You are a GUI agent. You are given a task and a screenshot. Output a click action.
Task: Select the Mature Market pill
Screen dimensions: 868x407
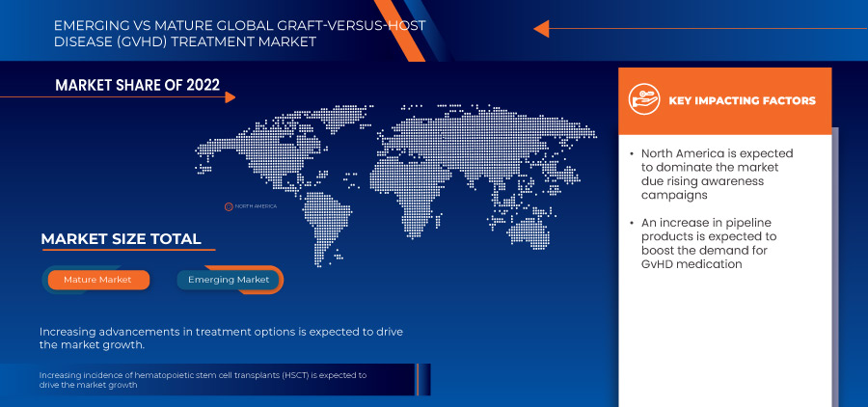tap(96, 280)
